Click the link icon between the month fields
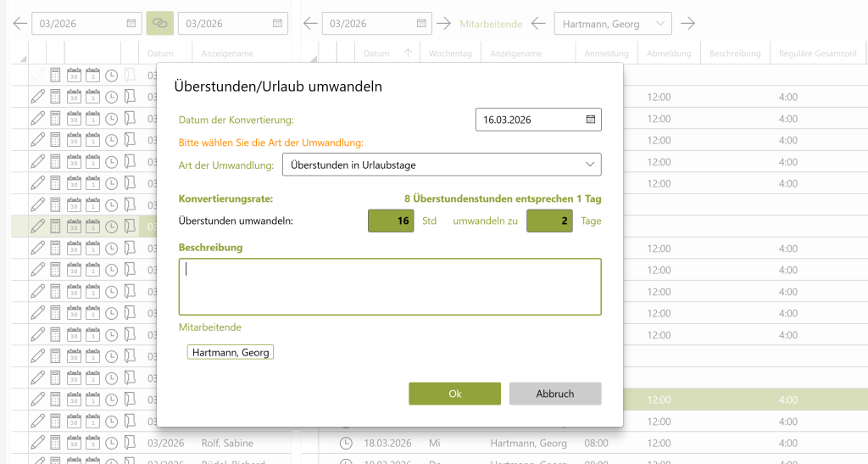 pyautogui.click(x=159, y=24)
